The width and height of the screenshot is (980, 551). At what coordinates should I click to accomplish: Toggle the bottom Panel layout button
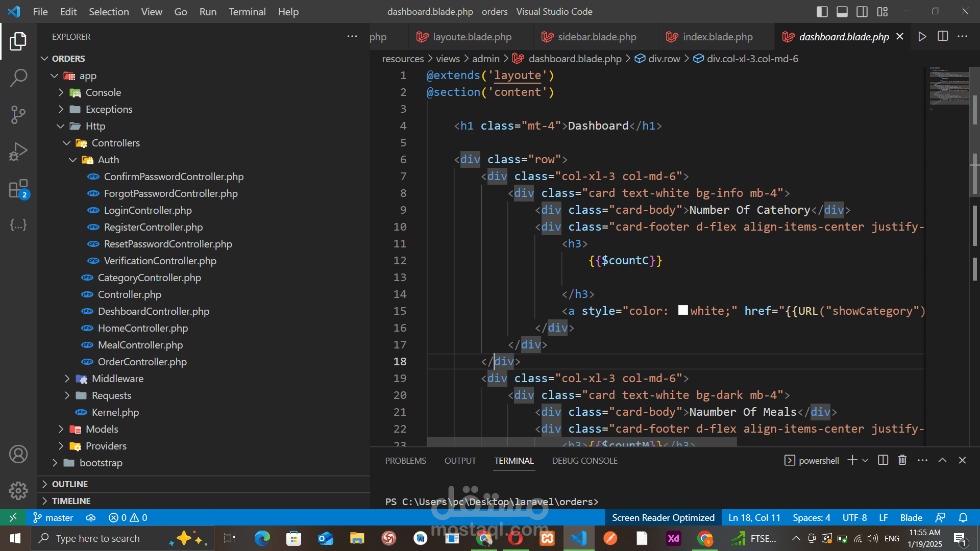[x=842, y=11]
